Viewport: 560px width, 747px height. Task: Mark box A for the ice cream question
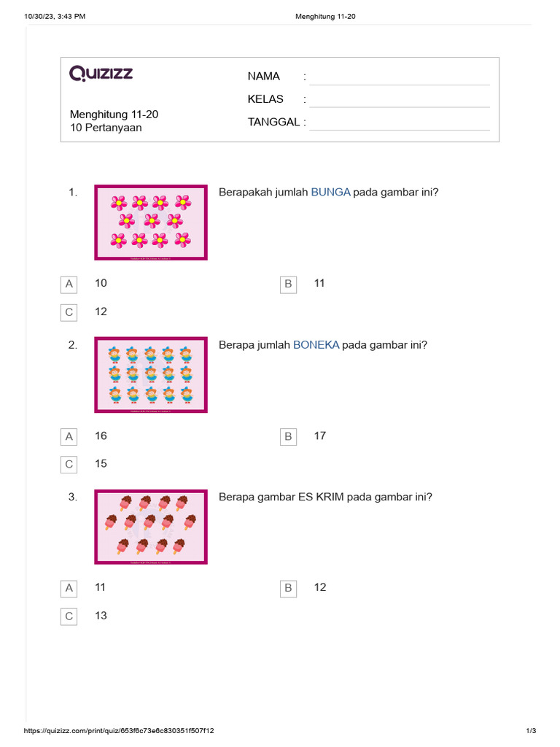click(x=69, y=589)
